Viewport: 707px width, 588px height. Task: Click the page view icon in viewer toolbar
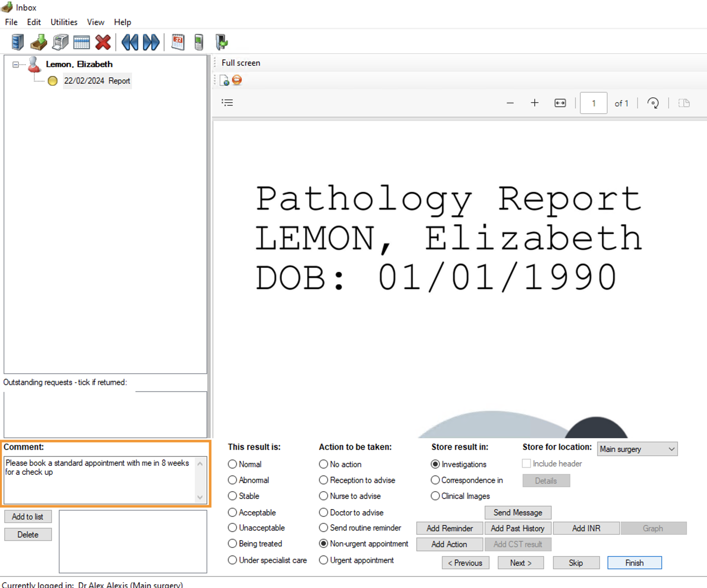coord(684,103)
